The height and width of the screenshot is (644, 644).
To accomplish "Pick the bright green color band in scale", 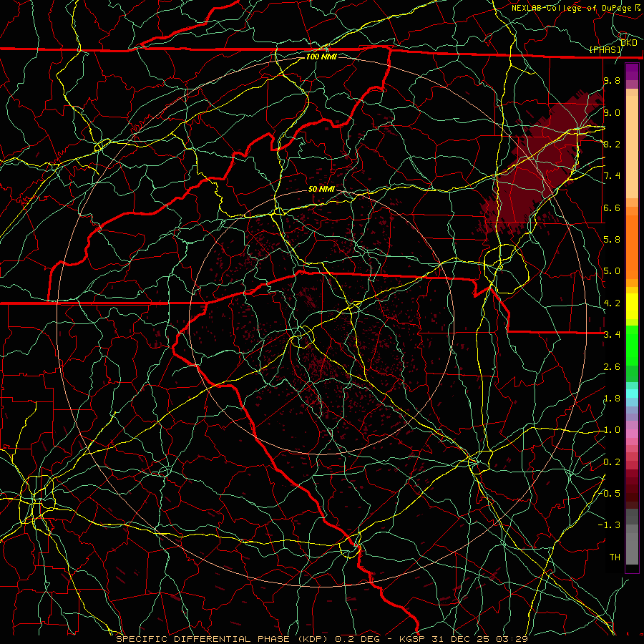I will pos(632,345).
